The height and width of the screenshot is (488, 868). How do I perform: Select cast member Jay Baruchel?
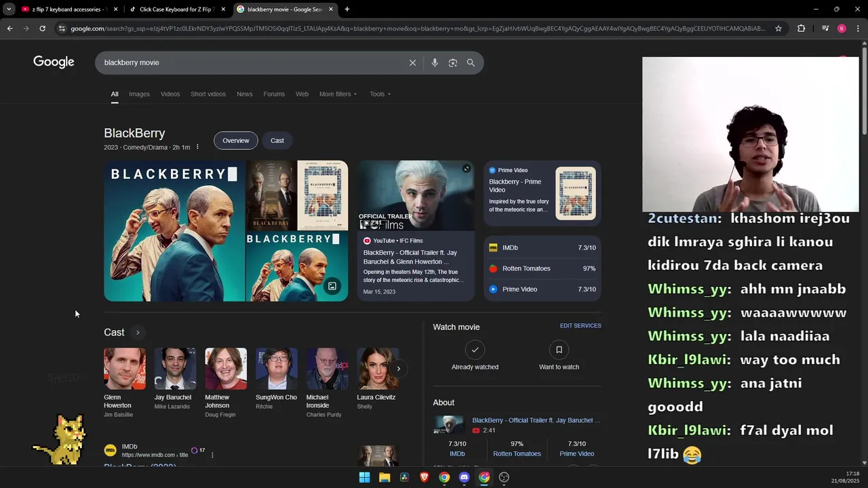coord(174,380)
